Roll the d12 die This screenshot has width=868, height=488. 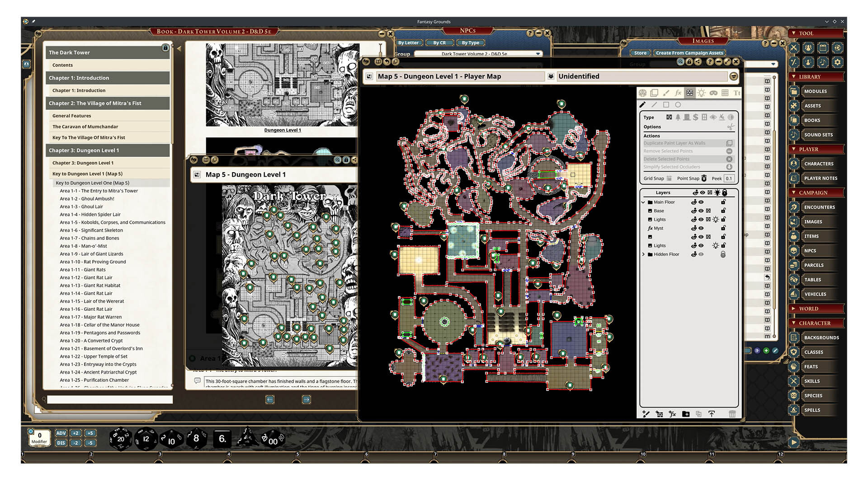pyautogui.click(x=146, y=439)
